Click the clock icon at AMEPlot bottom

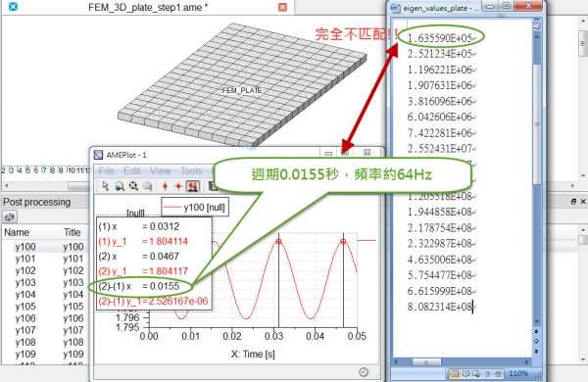[x=364, y=372]
